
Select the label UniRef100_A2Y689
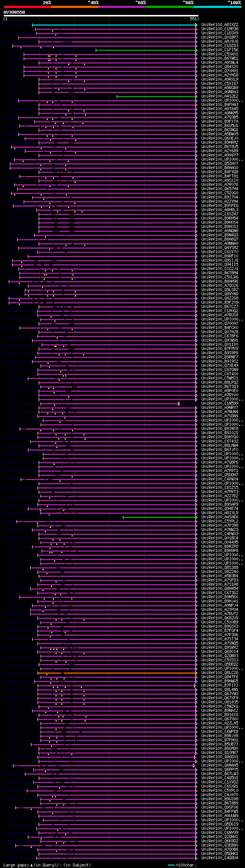coord(220,151)
